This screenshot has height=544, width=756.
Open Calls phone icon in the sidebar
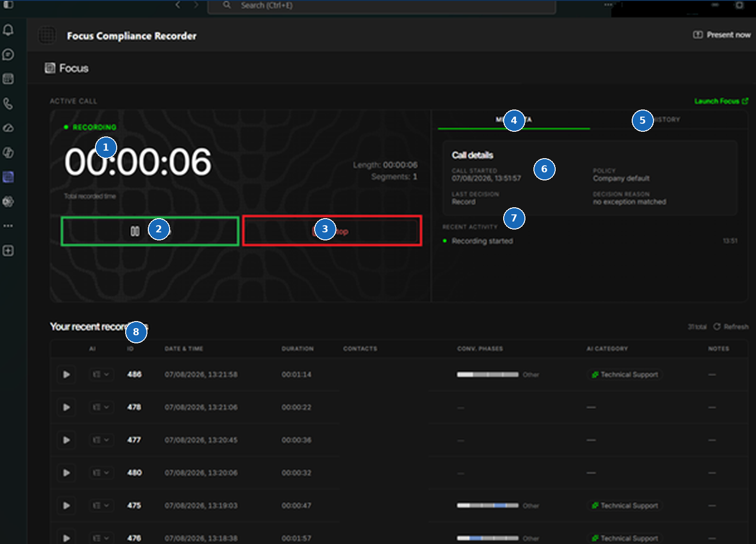point(8,103)
